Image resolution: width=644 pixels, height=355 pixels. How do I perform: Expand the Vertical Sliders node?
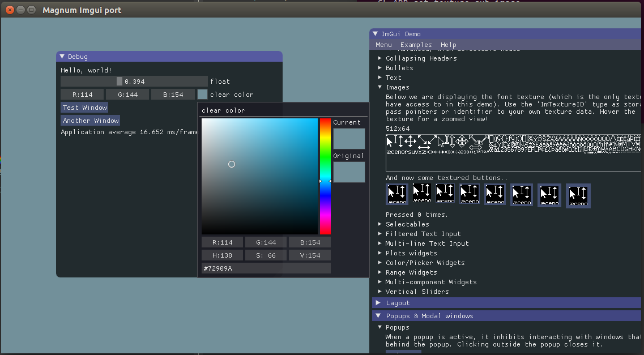413,292
